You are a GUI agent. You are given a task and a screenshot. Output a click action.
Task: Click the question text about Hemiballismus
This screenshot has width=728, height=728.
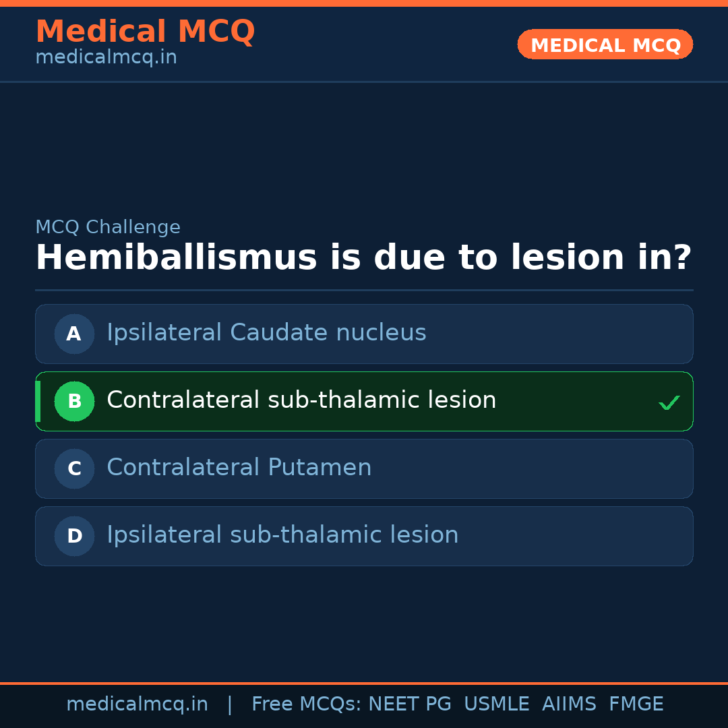[363, 257]
